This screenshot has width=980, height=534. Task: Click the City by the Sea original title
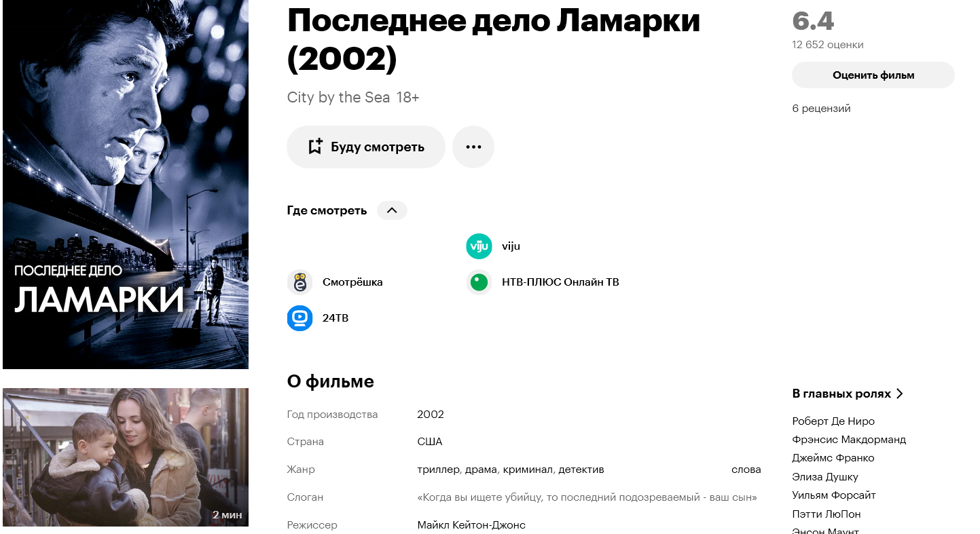click(x=338, y=97)
